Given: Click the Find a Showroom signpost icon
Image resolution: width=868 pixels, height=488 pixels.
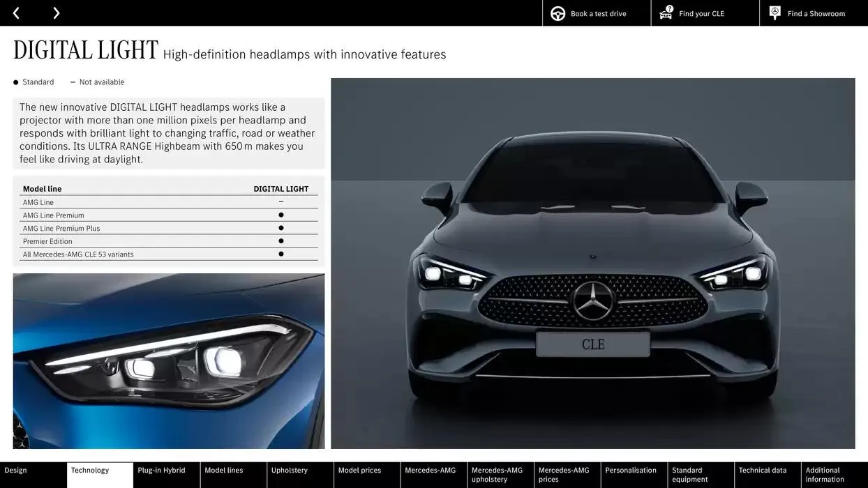Looking at the screenshot, I should [x=774, y=13].
